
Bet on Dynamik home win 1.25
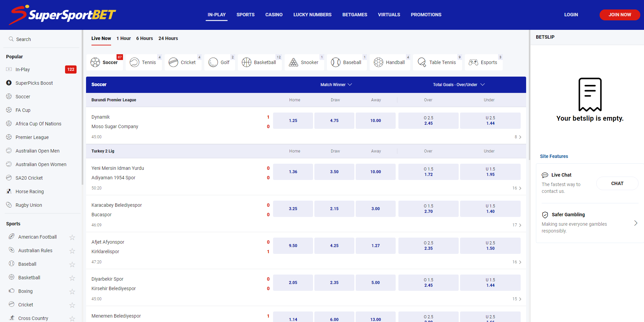293,121
